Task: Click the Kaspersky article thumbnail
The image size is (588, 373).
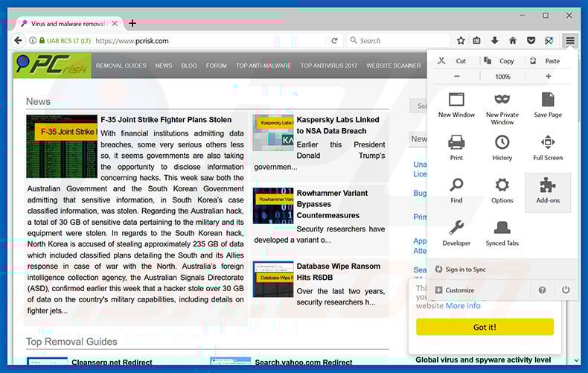Action: (273, 133)
